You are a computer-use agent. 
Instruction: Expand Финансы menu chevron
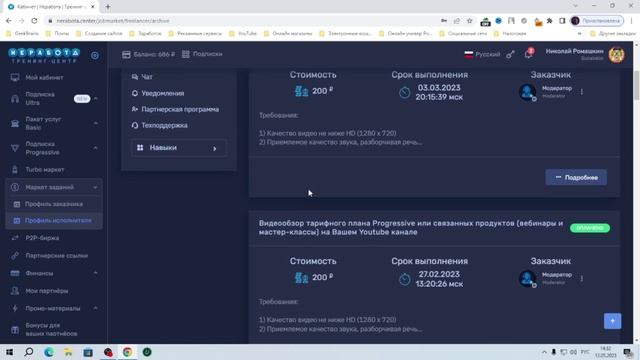[x=96, y=273]
